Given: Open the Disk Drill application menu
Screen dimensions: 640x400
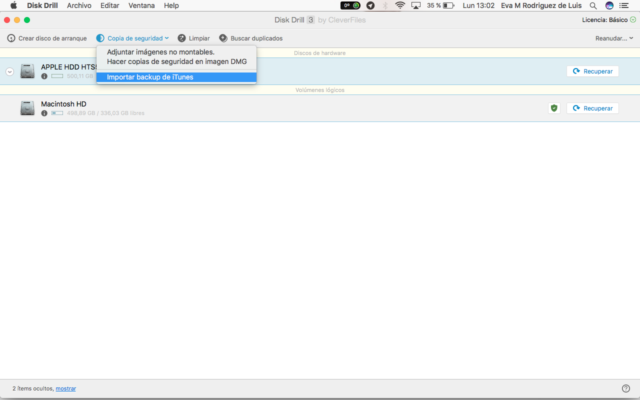Looking at the screenshot, I should point(42,6).
